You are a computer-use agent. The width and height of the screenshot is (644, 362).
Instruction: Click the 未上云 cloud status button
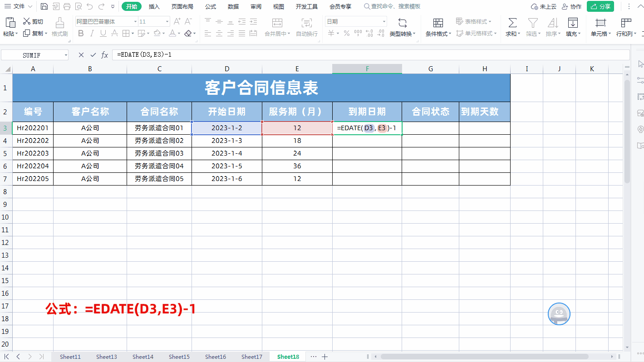[x=543, y=6]
